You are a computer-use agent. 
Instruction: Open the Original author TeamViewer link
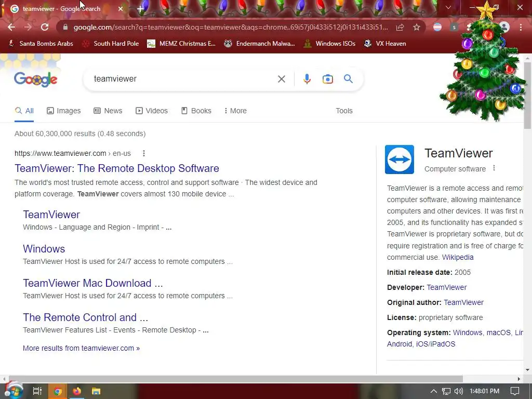(x=463, y=302)
